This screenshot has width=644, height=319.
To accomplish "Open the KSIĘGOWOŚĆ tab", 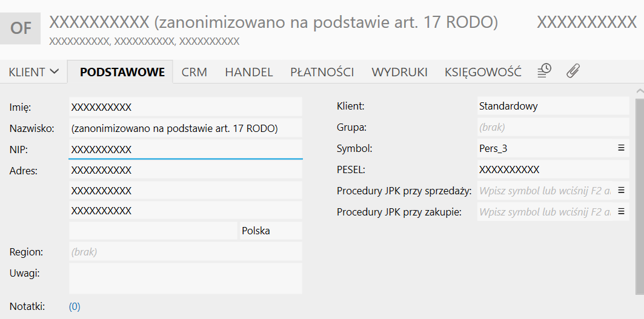I will click(x=483, y=72).
